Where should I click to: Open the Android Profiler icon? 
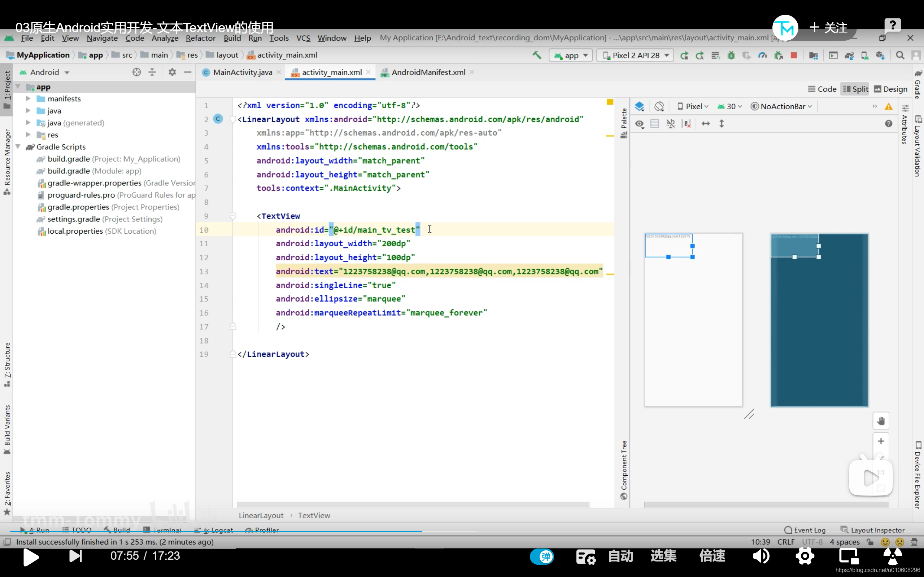(763, 55)
